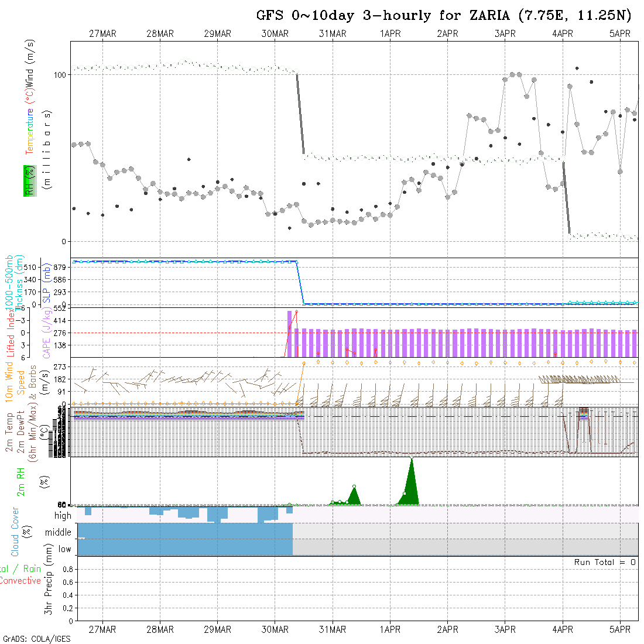Image resolution: width=644 pixels, height=644 pixels.
Task: Click the 27MAR date on top axis
Action: (102, 34)
